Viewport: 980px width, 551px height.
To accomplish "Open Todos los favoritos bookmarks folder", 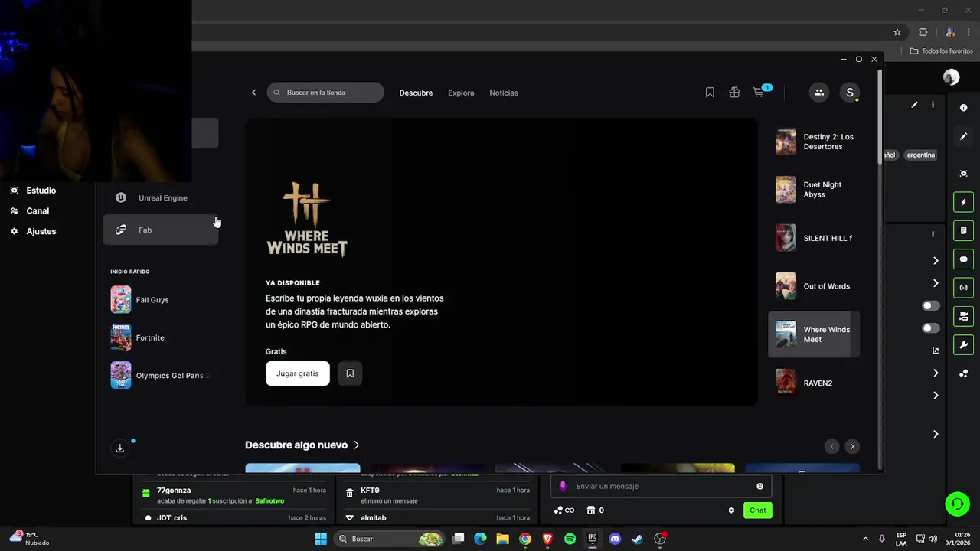I will pos(941,51).
